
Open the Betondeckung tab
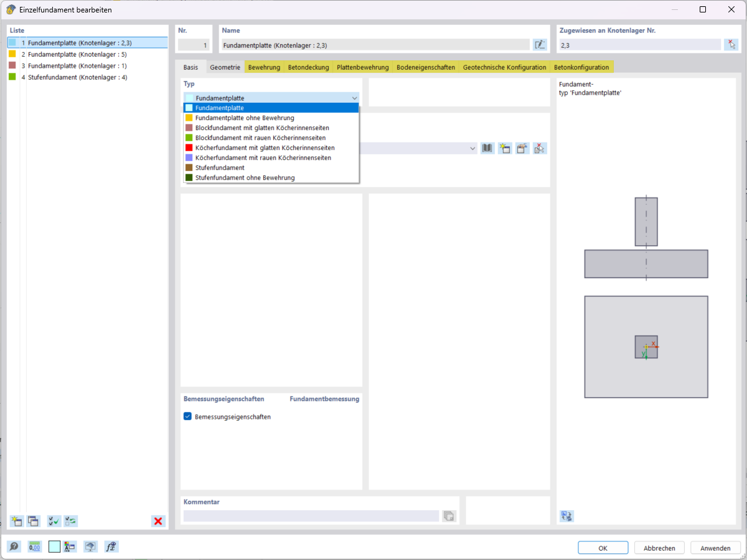[x=308, y=67]
